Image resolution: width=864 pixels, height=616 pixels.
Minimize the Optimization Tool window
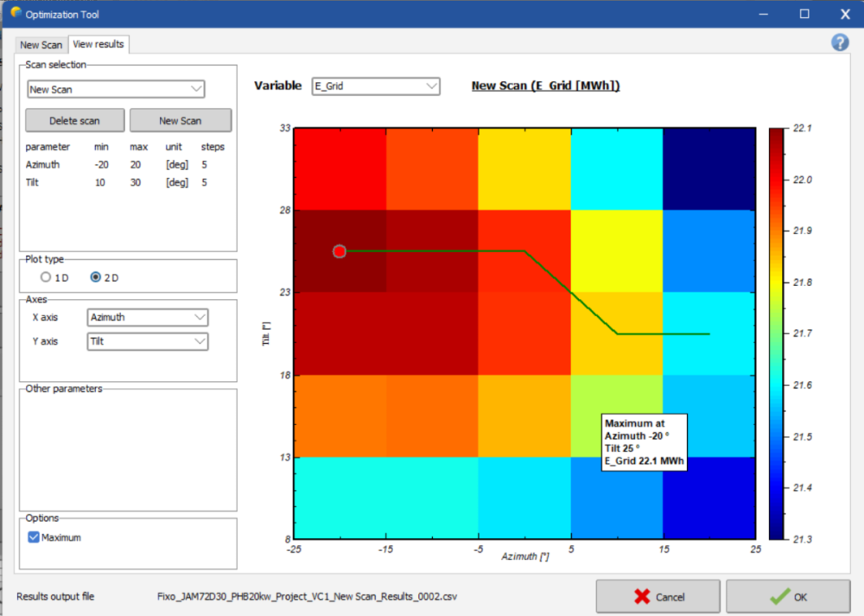pyautogui.click(x=764, y=14)
